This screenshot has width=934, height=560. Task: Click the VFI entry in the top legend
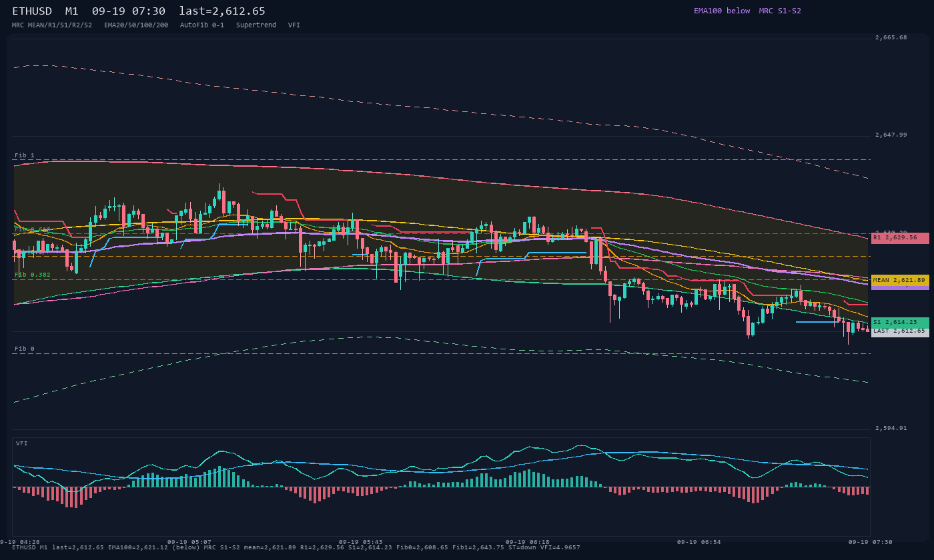294,25
